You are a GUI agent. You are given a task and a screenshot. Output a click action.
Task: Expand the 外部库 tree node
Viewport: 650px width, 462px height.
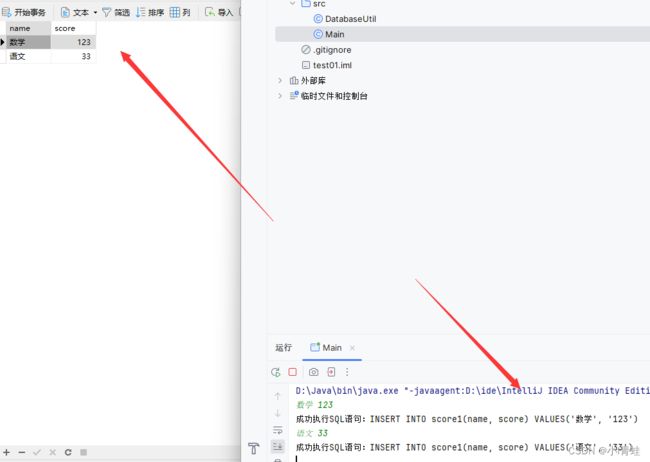pyautogui.click(x=280, y=80)
